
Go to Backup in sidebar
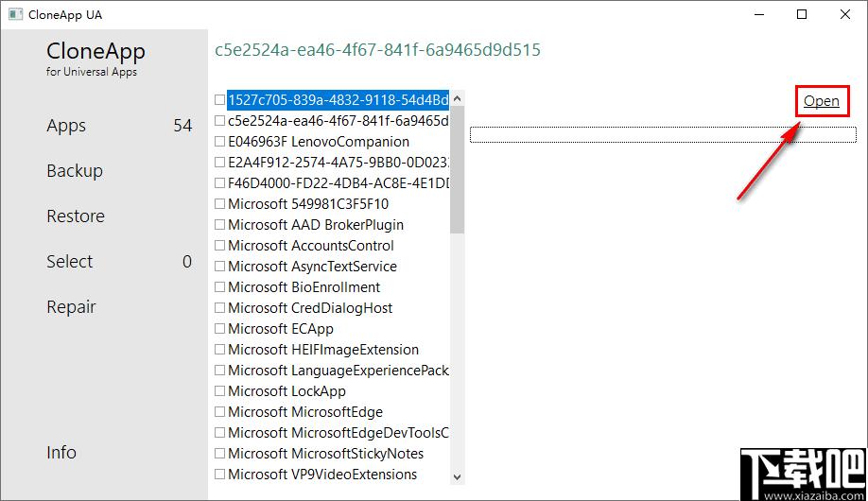75,171
